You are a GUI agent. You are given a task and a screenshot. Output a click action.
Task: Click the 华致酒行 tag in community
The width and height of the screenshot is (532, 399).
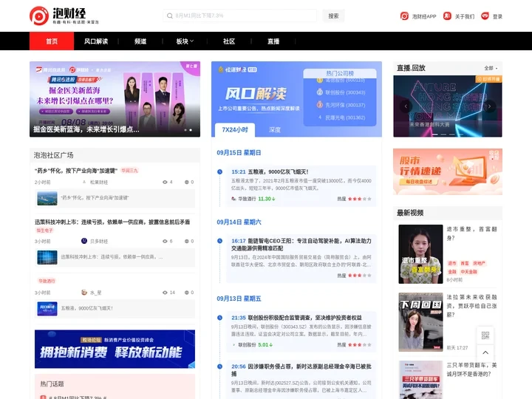click(47, 281)
